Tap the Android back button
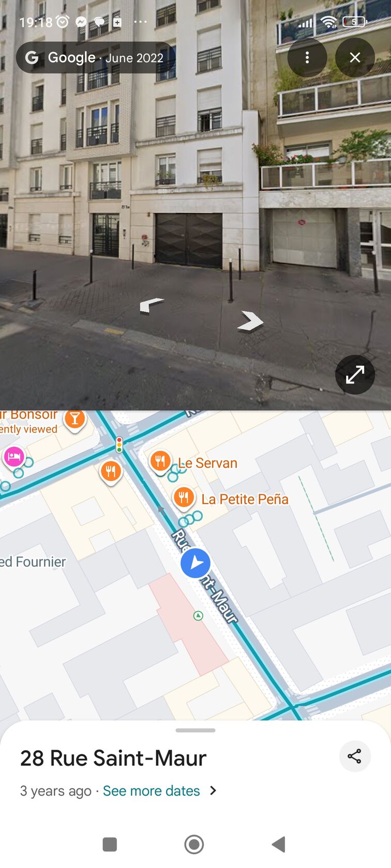 [279, 844]
